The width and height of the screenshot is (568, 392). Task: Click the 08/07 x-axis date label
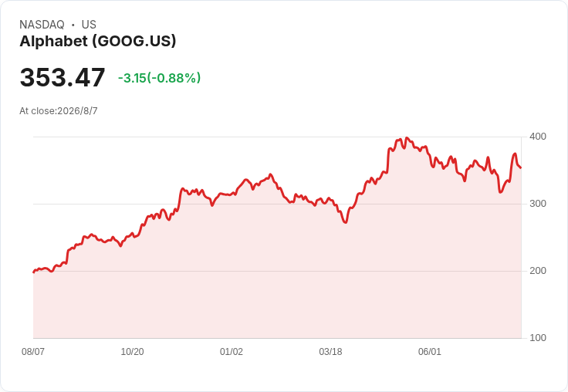[33, 351]
